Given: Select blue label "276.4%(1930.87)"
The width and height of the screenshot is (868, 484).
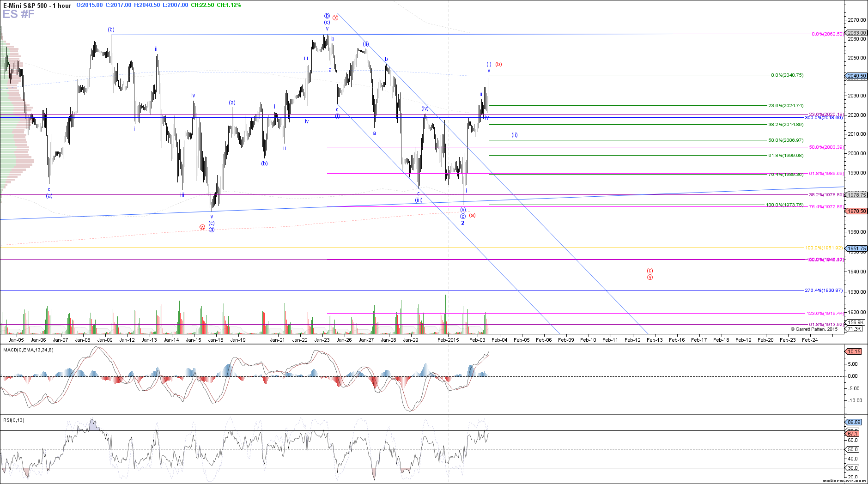Looking at the screenshot, I should tap(824, 290).
